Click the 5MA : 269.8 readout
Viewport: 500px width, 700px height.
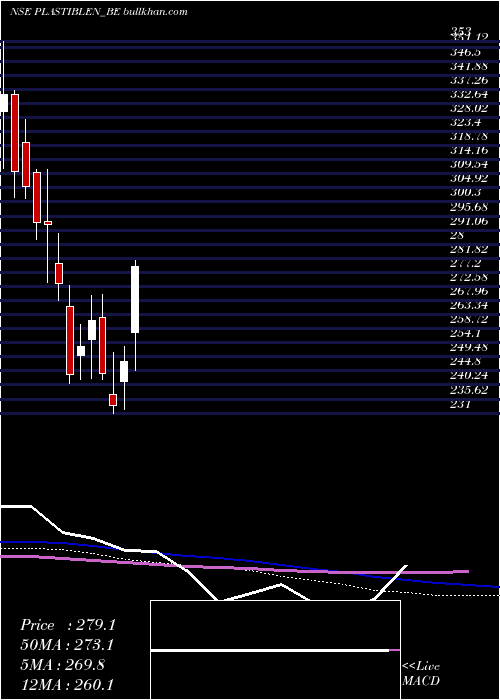click(x=62, y=665)
